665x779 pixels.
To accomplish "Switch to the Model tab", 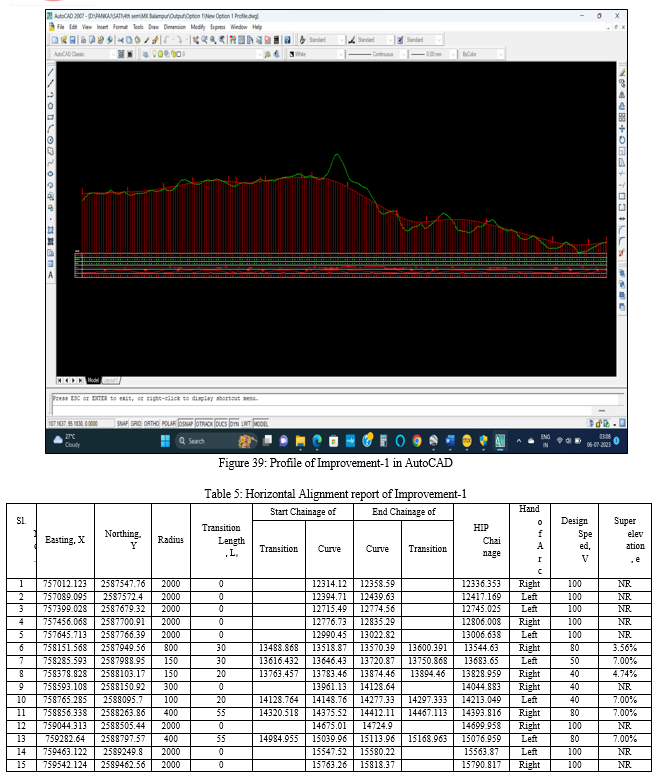I will [x=93, y=380].
